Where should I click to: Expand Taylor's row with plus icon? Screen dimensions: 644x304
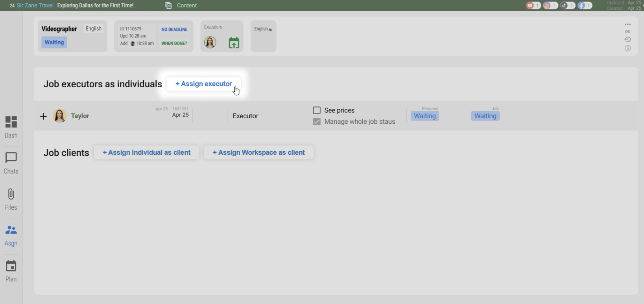tap(43, 116)
